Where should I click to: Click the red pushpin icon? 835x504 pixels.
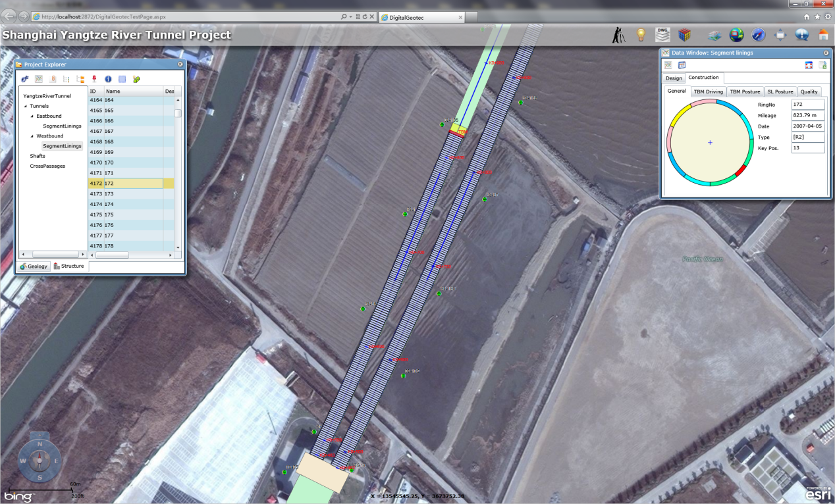pyautogui.click(x=94, y=79)
